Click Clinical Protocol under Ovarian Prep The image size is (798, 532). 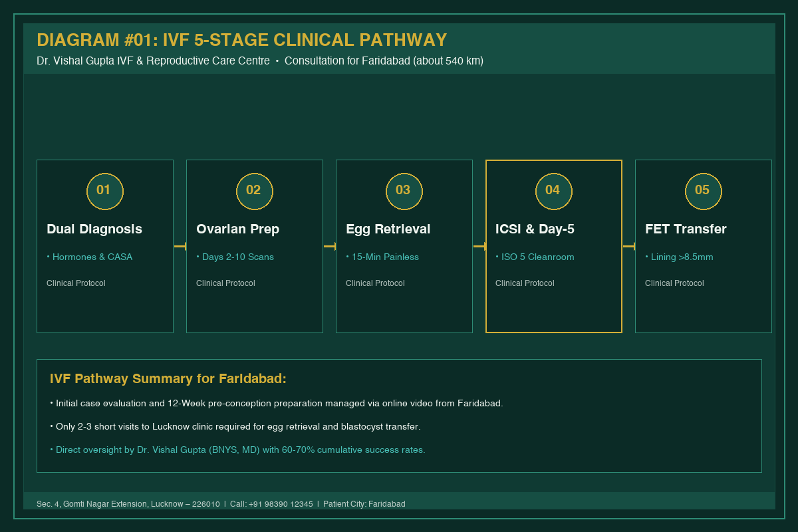pos(225,283)
